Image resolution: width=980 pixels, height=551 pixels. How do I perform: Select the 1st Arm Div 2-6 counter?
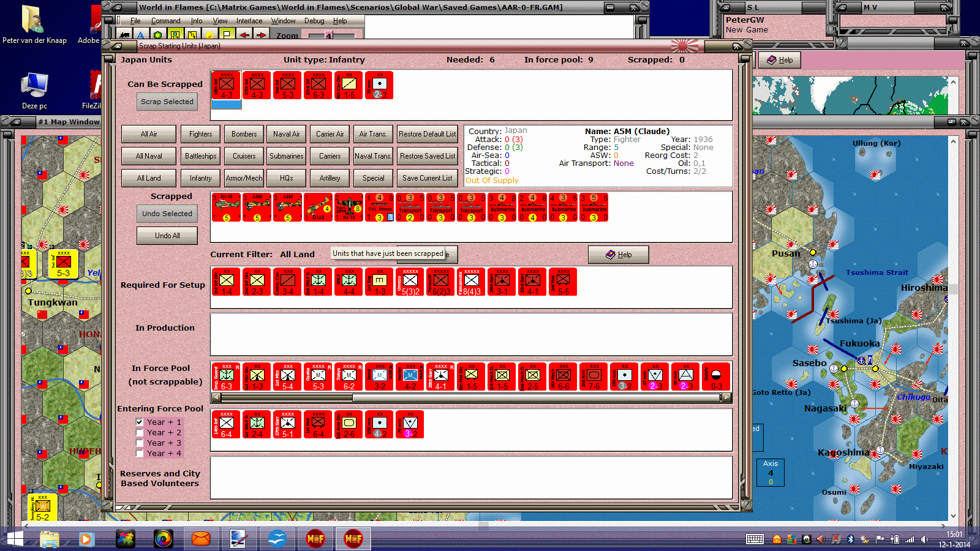tap(349, 424)
